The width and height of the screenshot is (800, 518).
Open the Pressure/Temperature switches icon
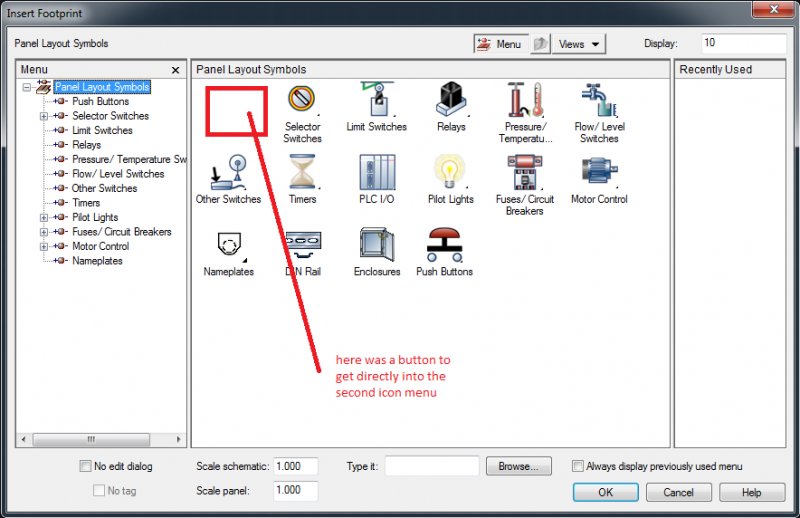pyautogui.click(x=525, y=99)
